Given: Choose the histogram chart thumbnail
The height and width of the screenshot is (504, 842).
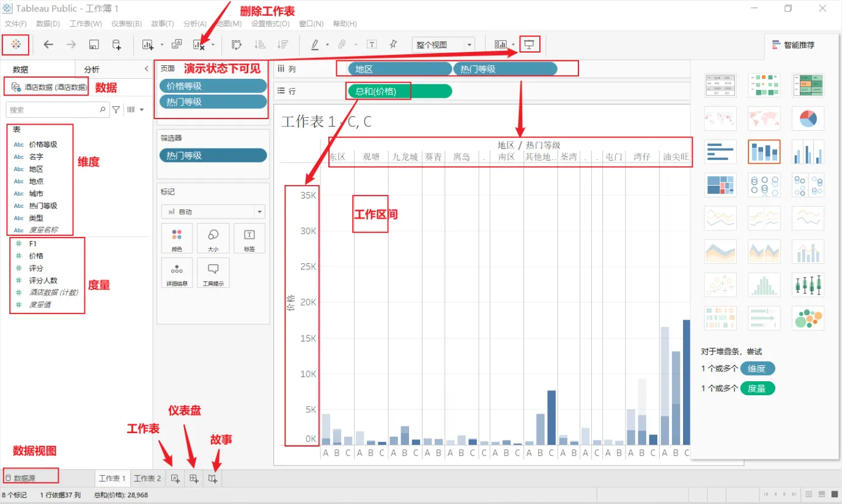Looking at the screenshot, I should 764,285.
